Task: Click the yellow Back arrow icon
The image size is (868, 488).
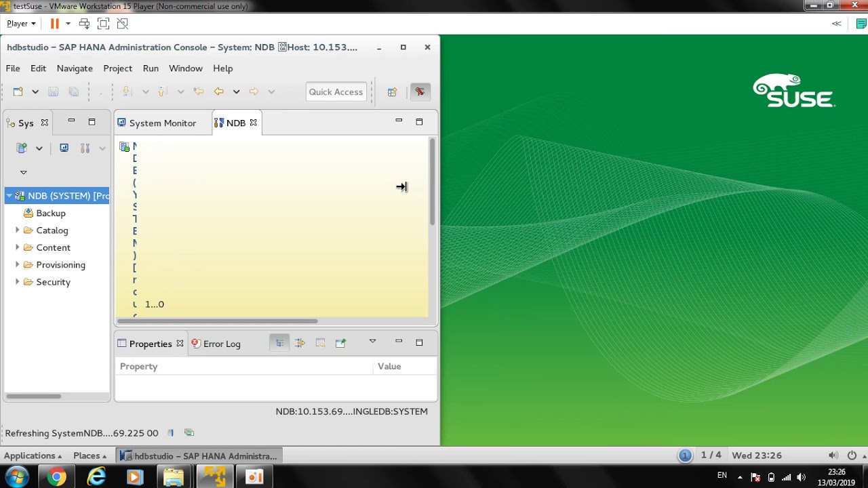Action: point(218,91)
